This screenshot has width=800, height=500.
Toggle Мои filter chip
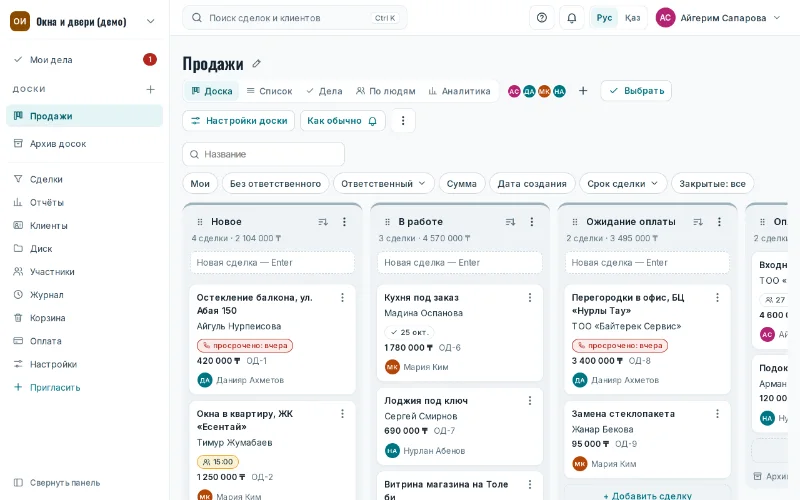point(200,184)
